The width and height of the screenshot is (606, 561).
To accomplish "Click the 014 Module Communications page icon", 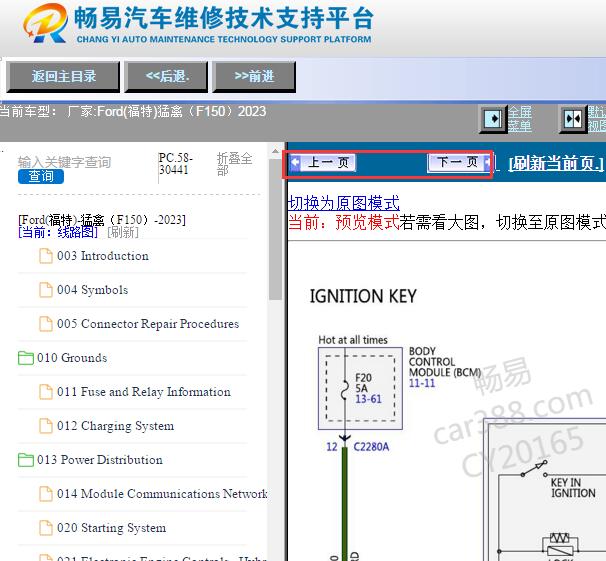I will coord(46,494).
